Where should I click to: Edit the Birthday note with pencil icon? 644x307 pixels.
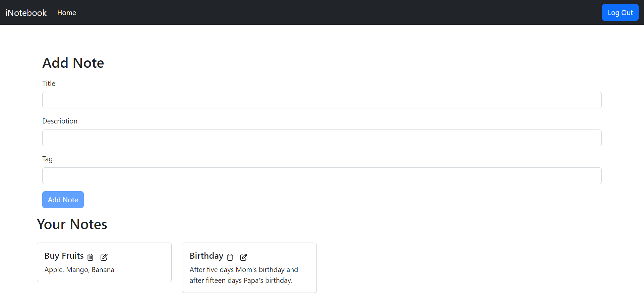(243, 257)
